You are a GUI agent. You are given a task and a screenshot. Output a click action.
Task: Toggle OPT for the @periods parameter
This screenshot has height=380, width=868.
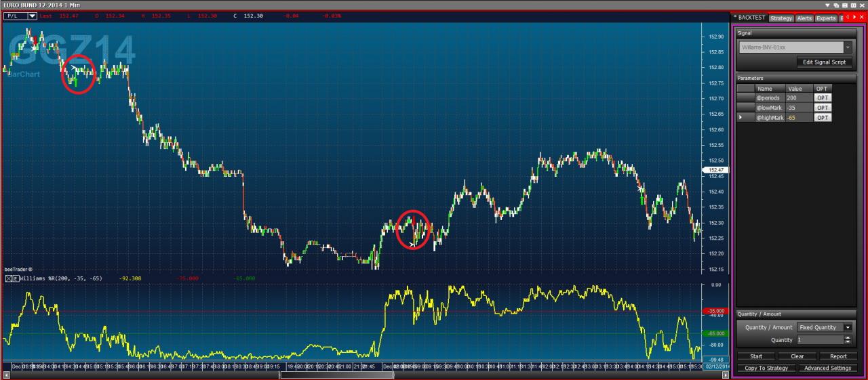822,98
